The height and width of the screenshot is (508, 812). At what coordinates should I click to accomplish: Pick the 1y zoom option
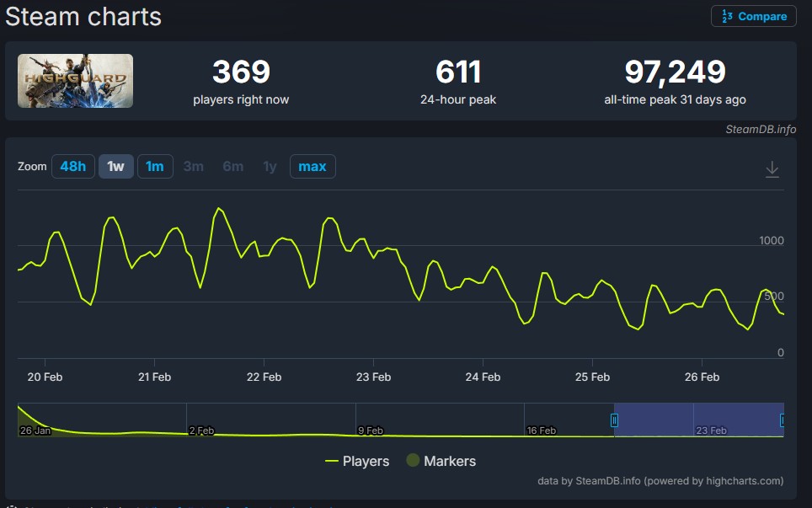(270, 166)
